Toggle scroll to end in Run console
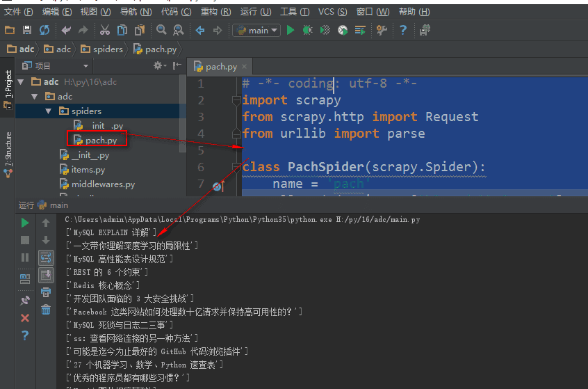This screenshot has width=588, height=389. (x=46, y=276)
